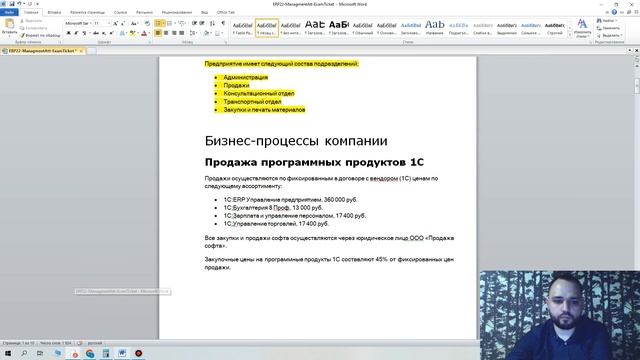Click the Decrease Indent icon
The height and width of the screenshot is (360, 640).
tap(194, 24)
